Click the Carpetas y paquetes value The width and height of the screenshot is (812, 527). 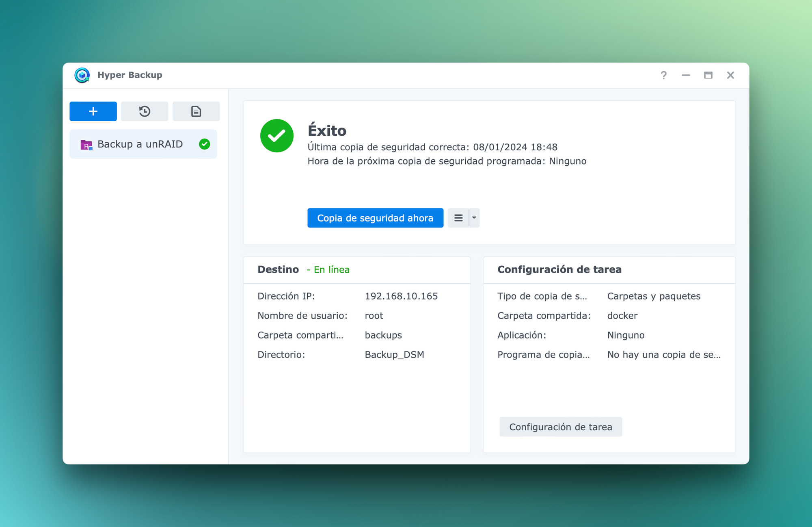click(x=654, y=296)
